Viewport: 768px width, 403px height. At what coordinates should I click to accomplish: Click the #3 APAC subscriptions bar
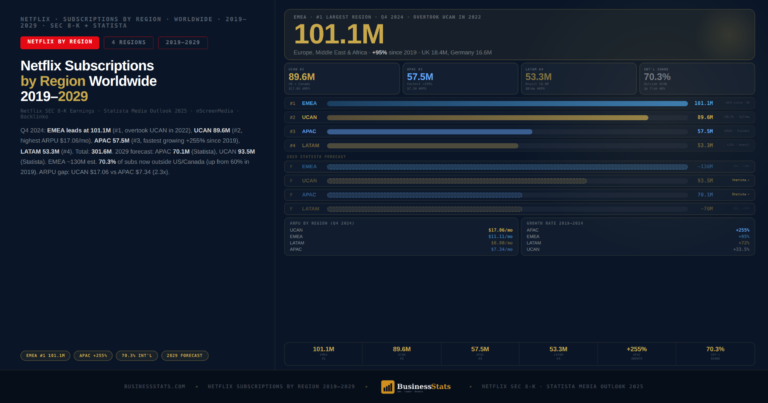[430, 132]
